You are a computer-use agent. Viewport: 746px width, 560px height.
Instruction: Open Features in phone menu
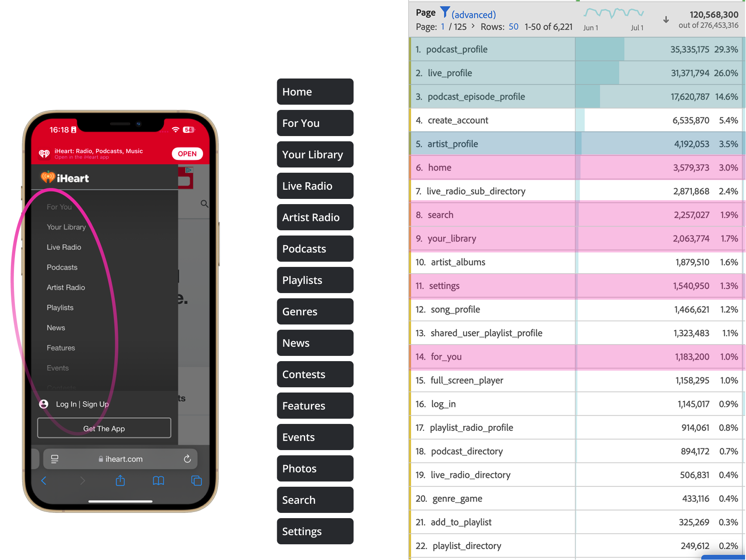coord(61,348)
